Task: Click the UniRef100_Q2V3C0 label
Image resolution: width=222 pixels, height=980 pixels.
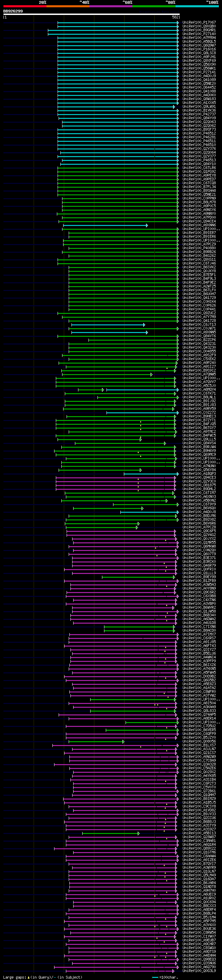Action: (x=199, y=481)
